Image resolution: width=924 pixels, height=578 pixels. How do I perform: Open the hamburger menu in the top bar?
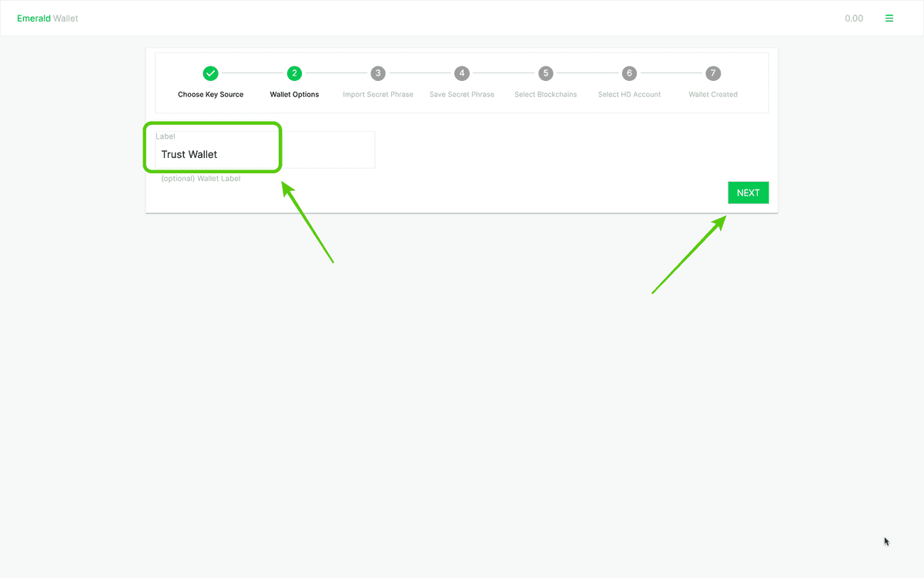[889, 18]
